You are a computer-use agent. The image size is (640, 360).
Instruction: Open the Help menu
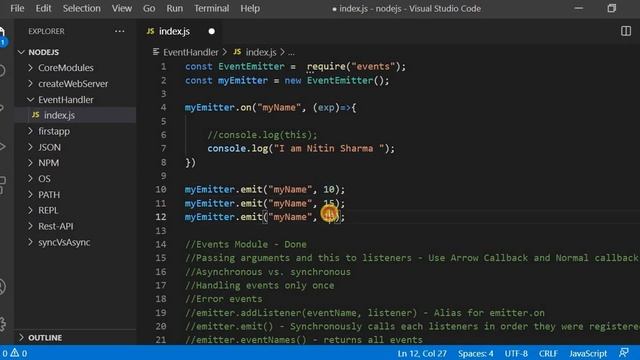tap(250, 8)
